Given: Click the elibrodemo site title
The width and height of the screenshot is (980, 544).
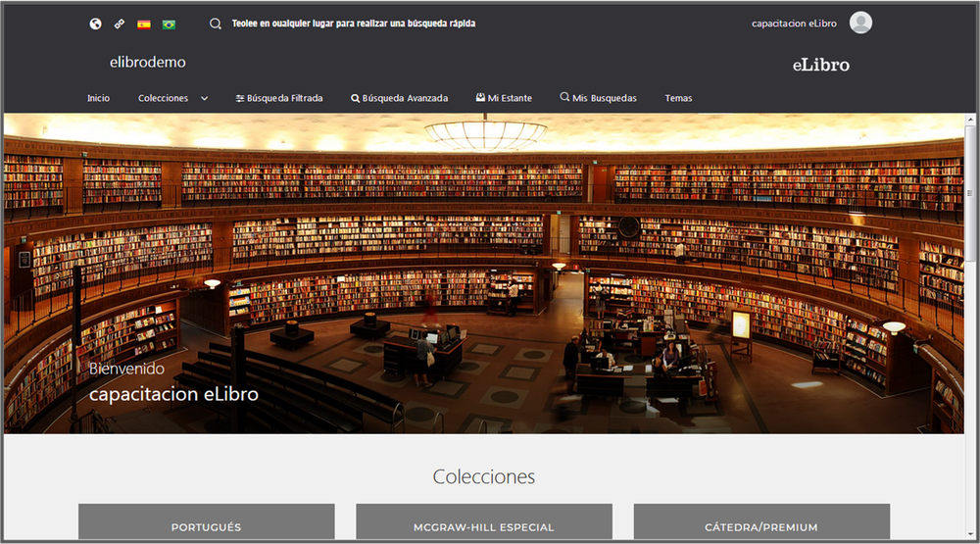Looking at the screenshot, I should click(x=147, y=63).
